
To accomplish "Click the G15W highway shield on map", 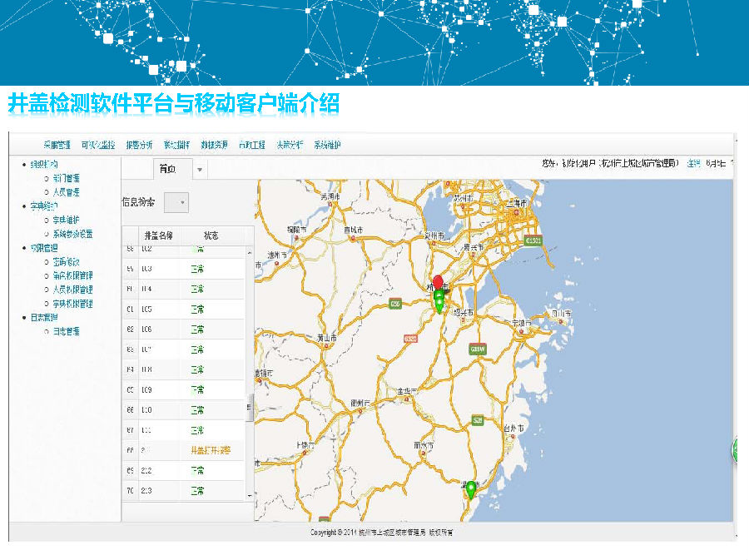I will tap(478, 349).
